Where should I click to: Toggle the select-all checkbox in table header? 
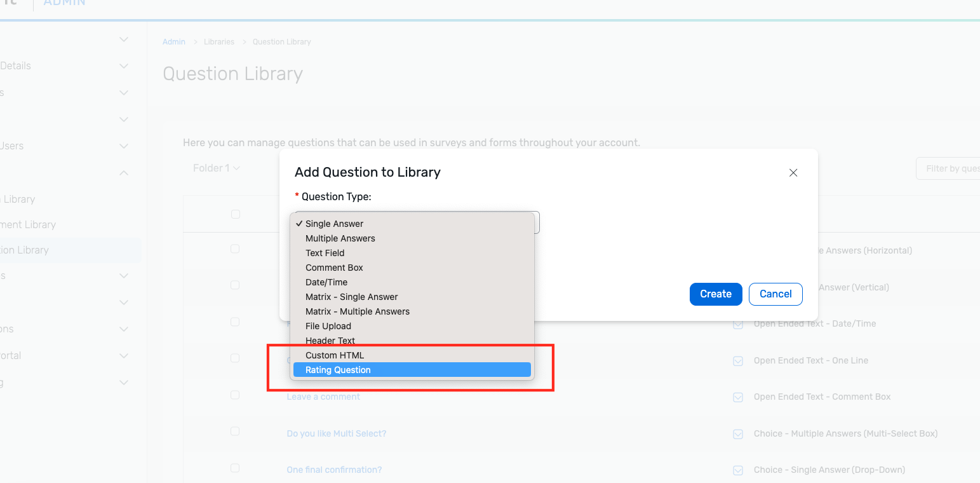[236, 214]
